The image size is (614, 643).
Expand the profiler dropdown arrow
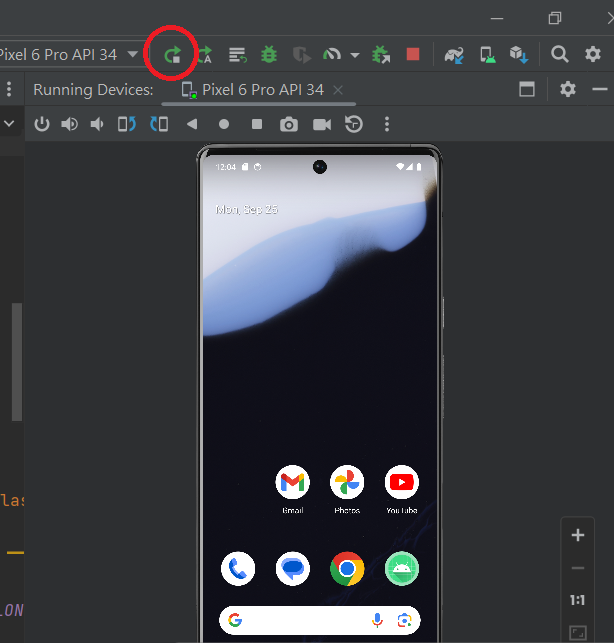click(x=355, y=55)
